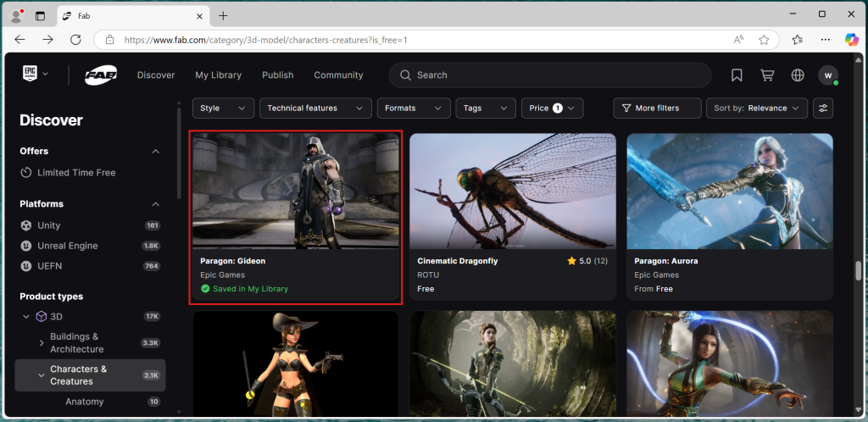Open a new browser tab
This screenshot has height=422, width=868.
[223, 16]
